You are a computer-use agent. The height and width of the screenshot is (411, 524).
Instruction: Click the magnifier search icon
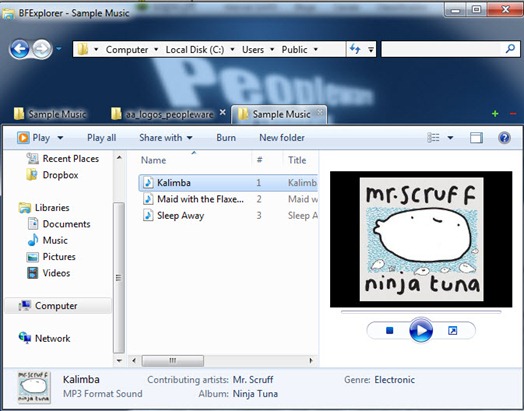click(510, 49)
